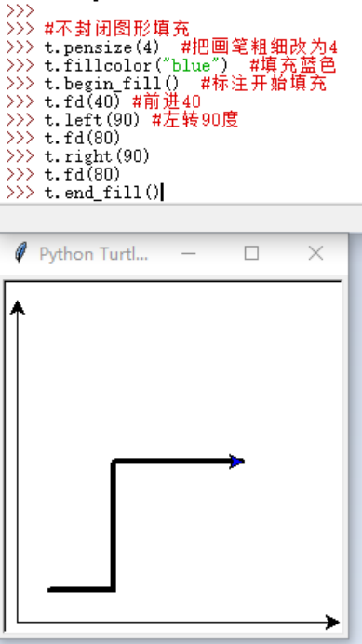Click the t.begin_fill() code line

pos(112,84)
